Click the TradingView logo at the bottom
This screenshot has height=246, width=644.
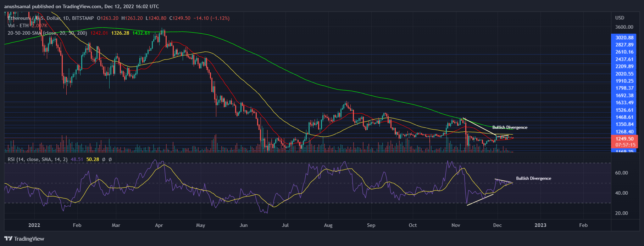(x=24, y=239)
